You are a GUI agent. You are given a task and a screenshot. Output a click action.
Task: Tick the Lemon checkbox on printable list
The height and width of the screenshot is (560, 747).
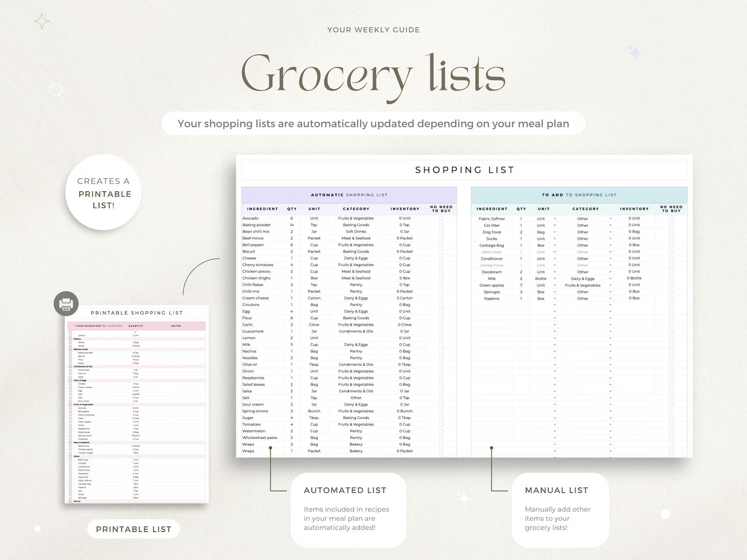70,335
